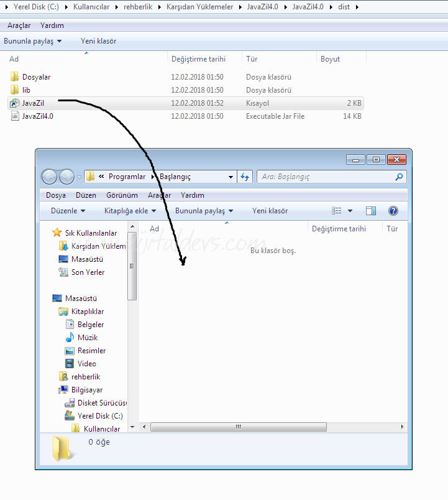Select the JavaZil4.0 jar file icon
The height and width of the screenshot is (500, 448).
[14, 116]
